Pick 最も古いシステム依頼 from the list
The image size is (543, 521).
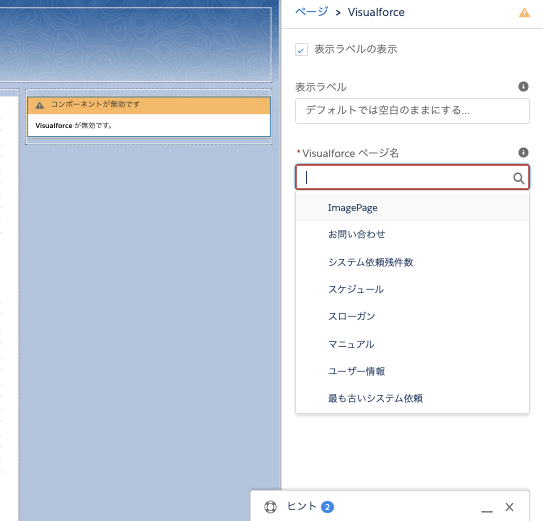click(x=412, y=398)
